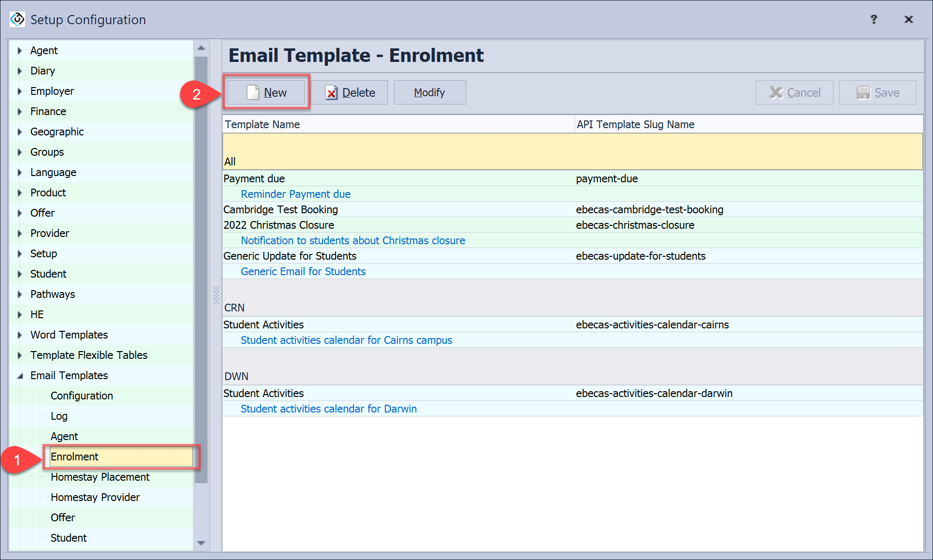Select Homestay Placement under Email Templates

[100, 477]
